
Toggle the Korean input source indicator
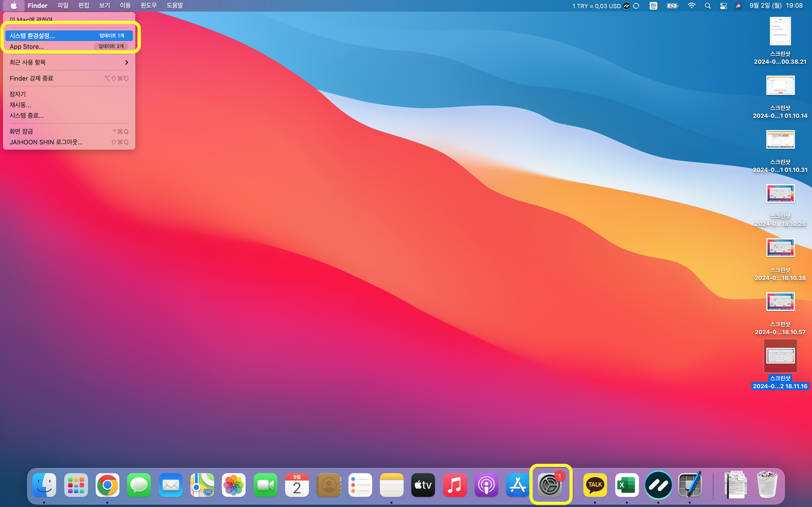point(653,6)
